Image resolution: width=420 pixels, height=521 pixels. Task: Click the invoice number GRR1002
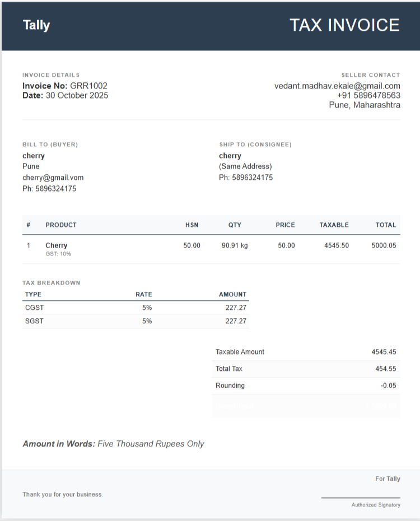pyautogui.click(x=88, y=86)
